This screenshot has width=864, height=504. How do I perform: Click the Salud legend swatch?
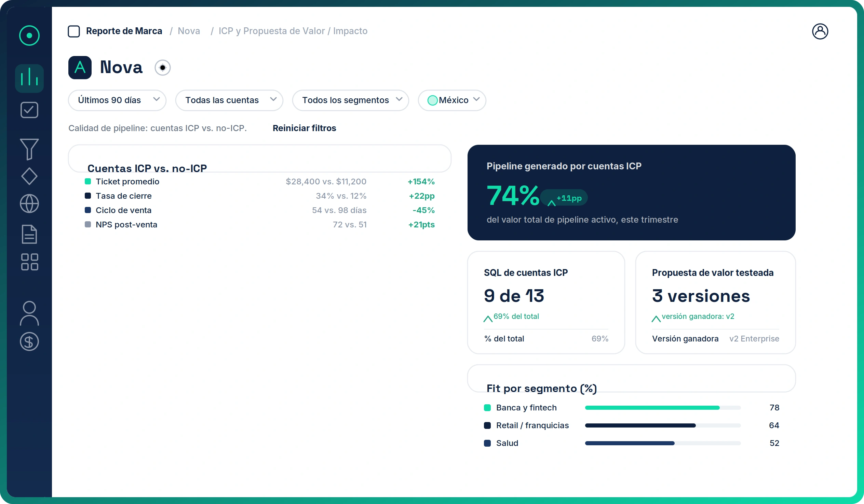click(x=487, y=443)
